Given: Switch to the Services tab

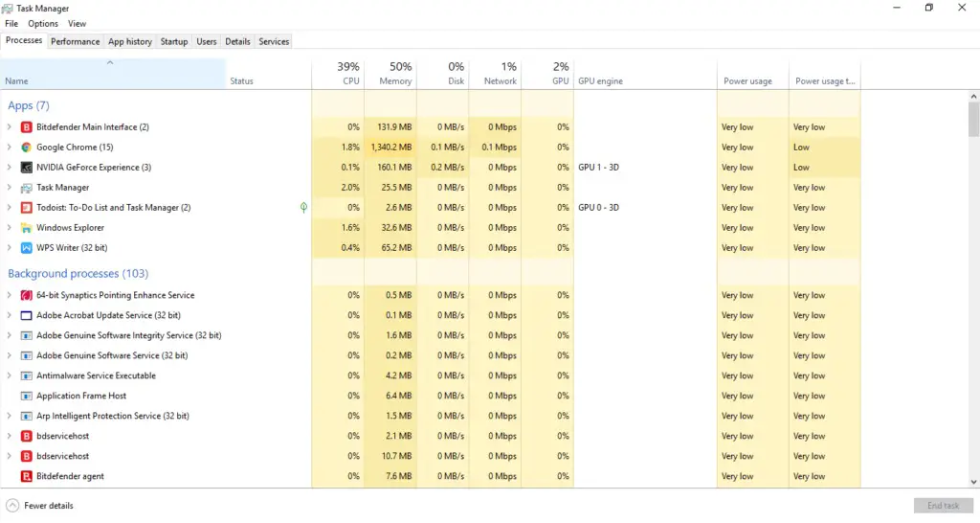Looking at the screenshot, I should [274, 41].
